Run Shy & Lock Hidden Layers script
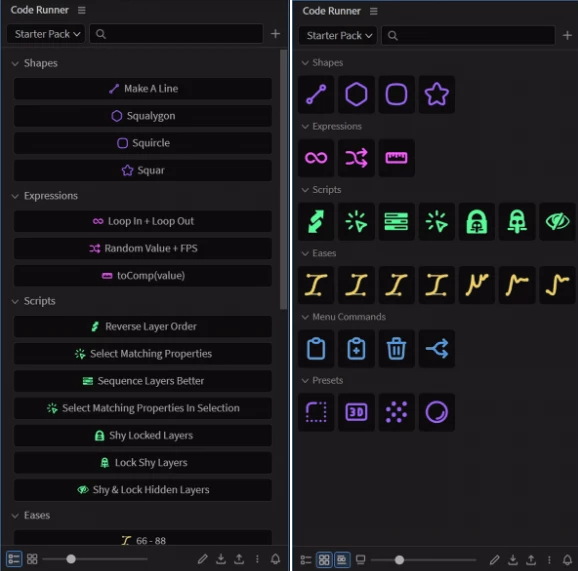 click(143, 490)
